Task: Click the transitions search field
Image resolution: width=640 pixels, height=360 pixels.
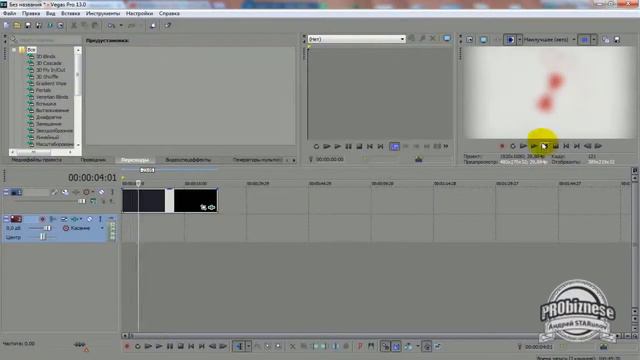Action: pos(49,40)
